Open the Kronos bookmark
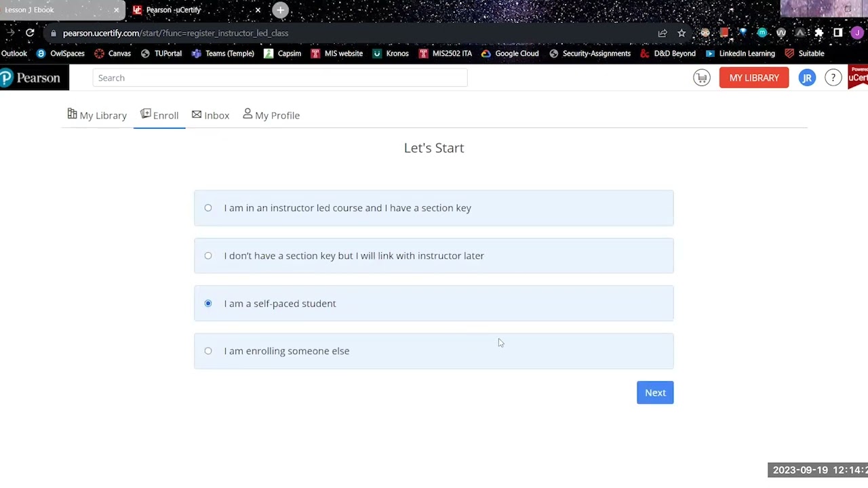This screenshot has height=488, width=868. [391, 54]
